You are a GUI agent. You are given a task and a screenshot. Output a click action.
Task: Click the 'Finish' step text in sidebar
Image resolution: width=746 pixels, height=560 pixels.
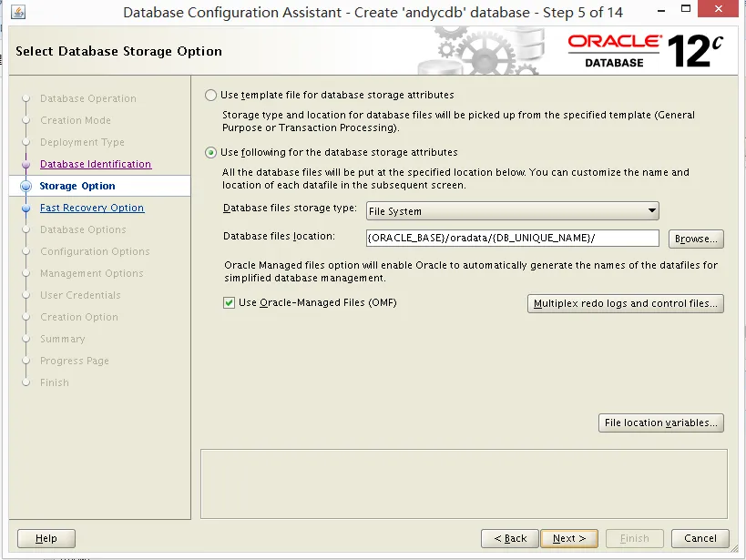click(x=55, y=383)
